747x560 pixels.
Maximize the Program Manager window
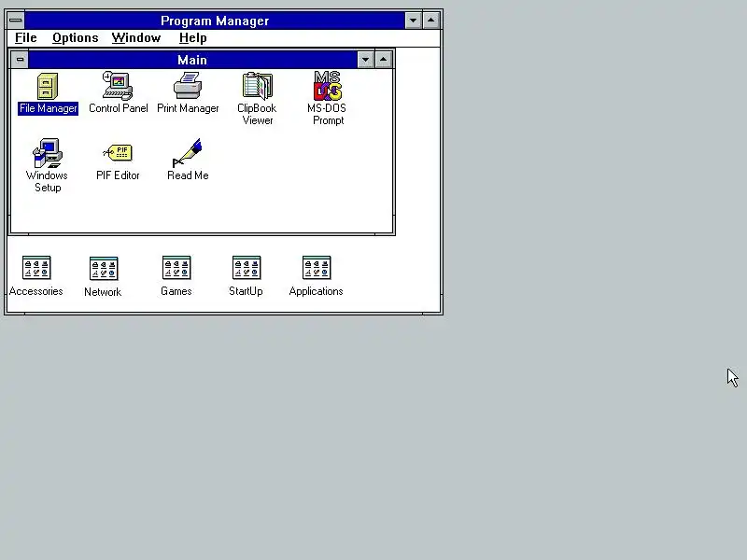click(x=431, y=21)
